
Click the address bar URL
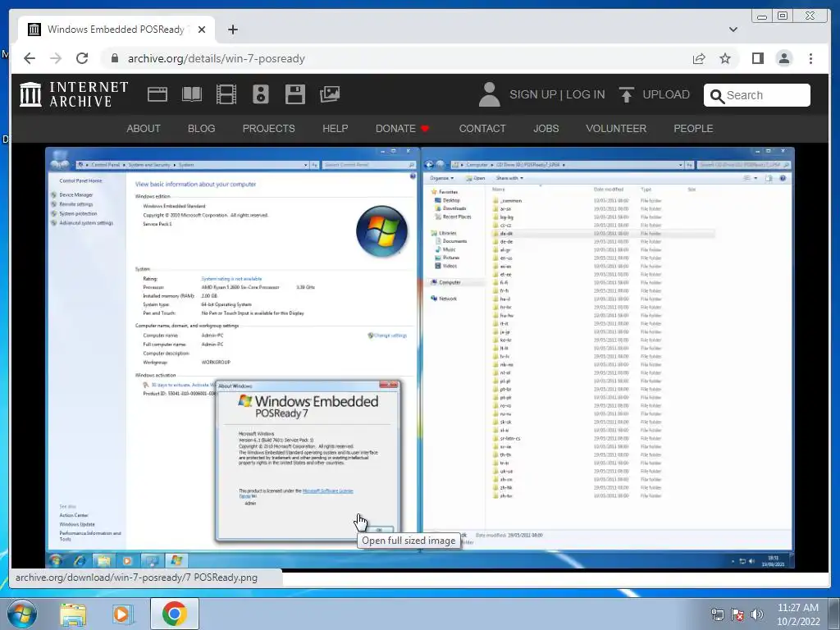pos(217,58)
